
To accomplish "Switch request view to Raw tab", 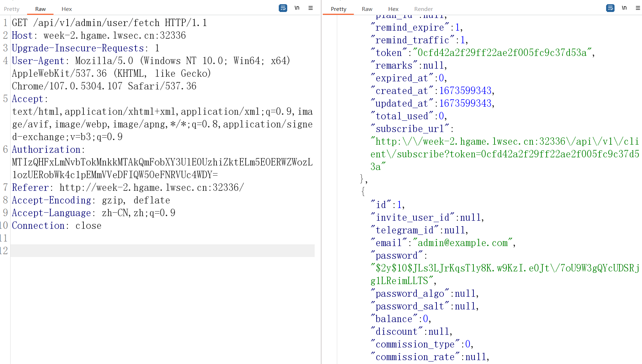I will click(x=40, y=9).
